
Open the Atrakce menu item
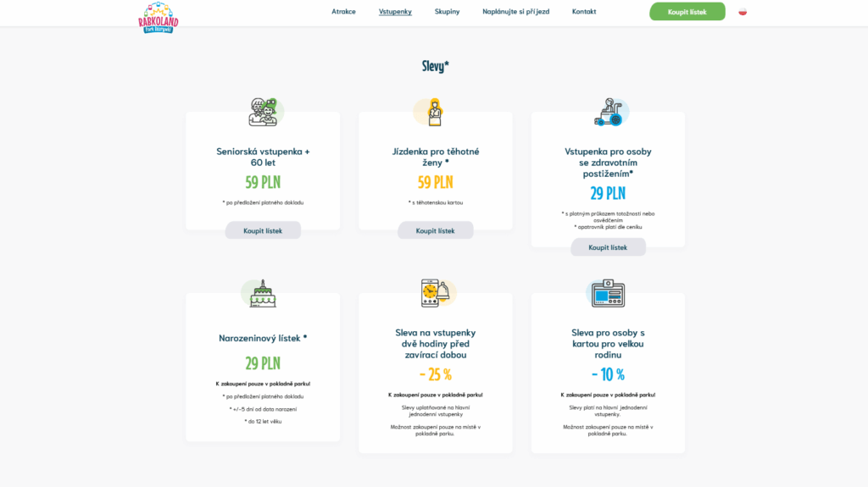tap(343, 12)
